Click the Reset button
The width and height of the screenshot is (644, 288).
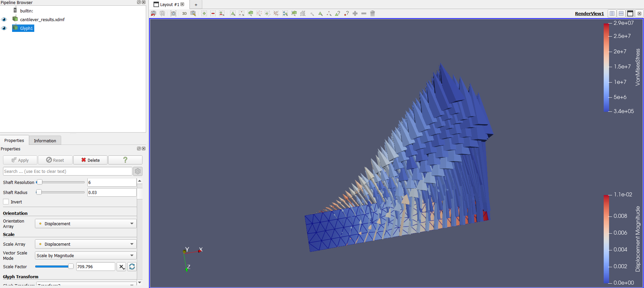click(x=55, y=160)
